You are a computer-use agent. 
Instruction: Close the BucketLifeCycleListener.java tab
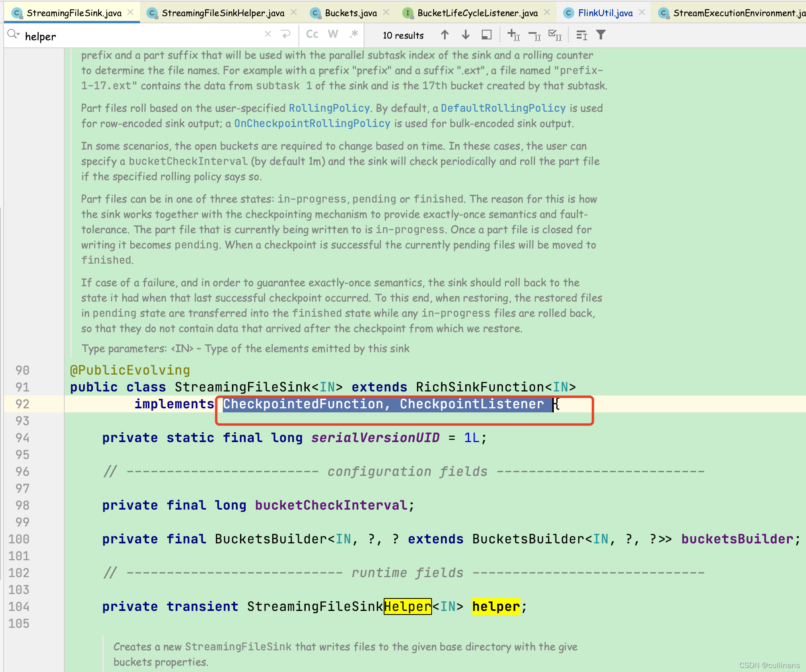(x=547, y=12)
